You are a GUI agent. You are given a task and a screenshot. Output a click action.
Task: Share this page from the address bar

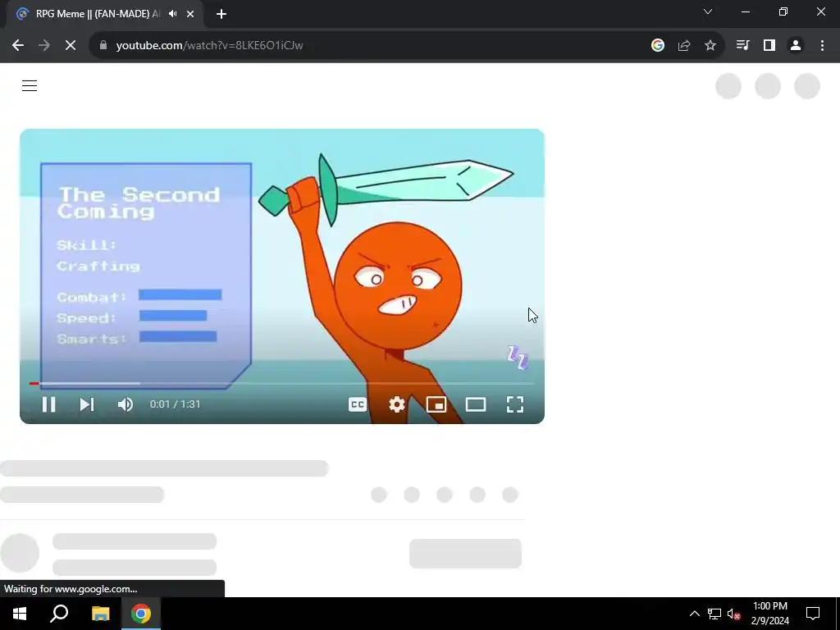[x=684, y=46]
